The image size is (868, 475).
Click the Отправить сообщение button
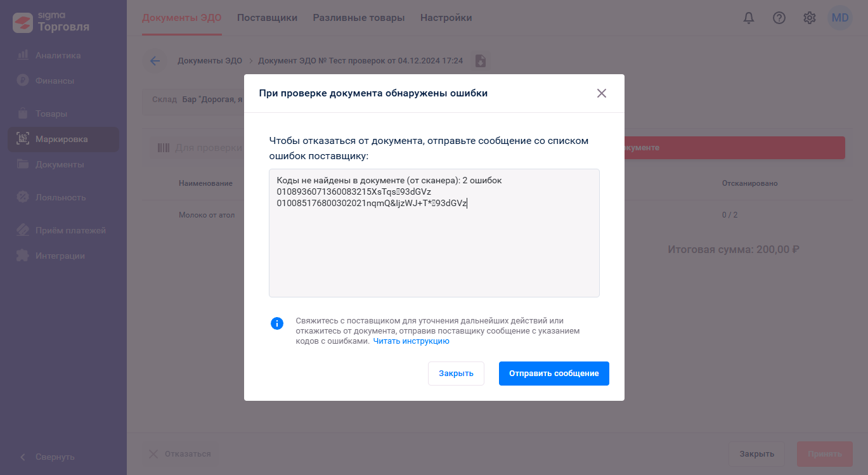click(x=554, y=374)
